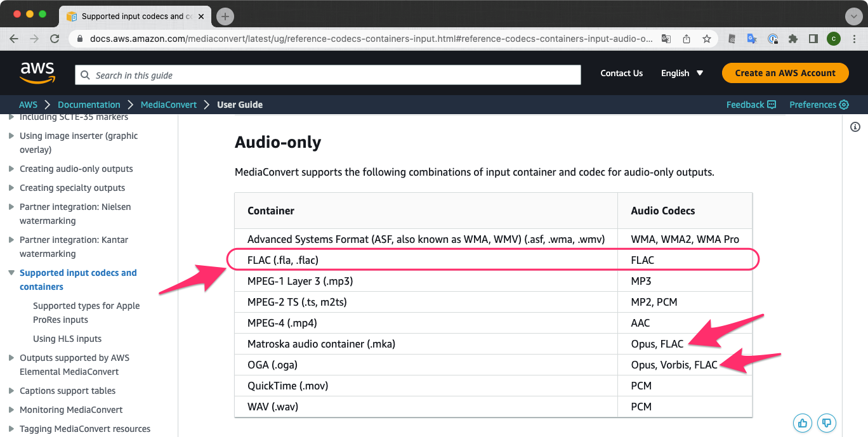Open Creating specialty outputs page
The width and height of the screenshot is (868, 437).
pyautogui.click(x=72, y=188)
